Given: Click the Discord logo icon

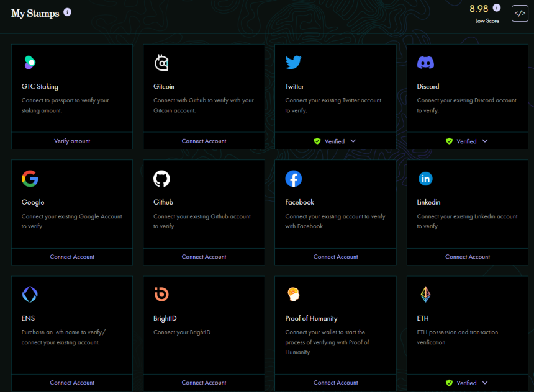Looking at the screenshot, I should point(425,63).
